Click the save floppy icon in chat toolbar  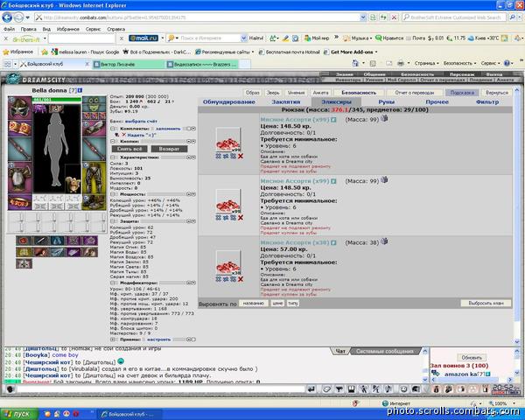351,389
